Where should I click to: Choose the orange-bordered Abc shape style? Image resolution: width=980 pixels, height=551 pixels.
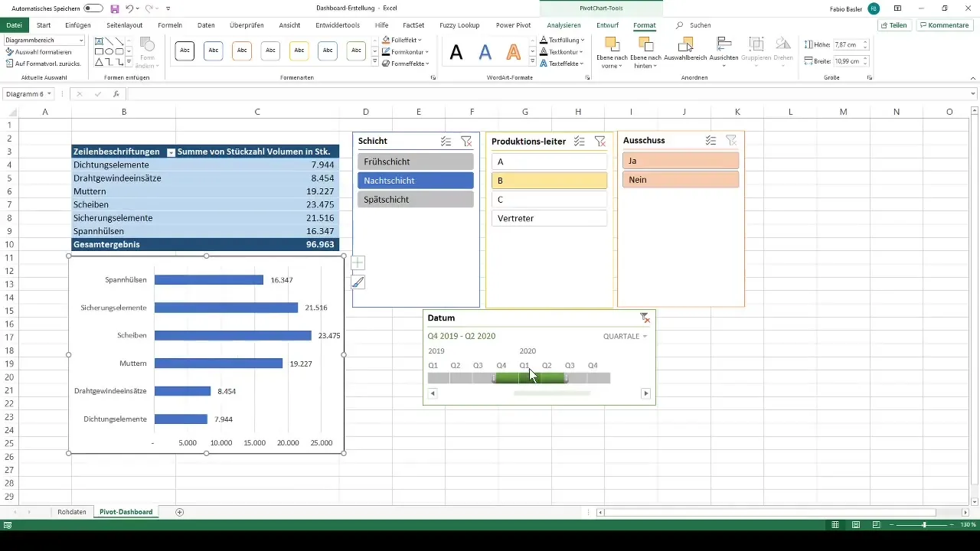[241, 51]
